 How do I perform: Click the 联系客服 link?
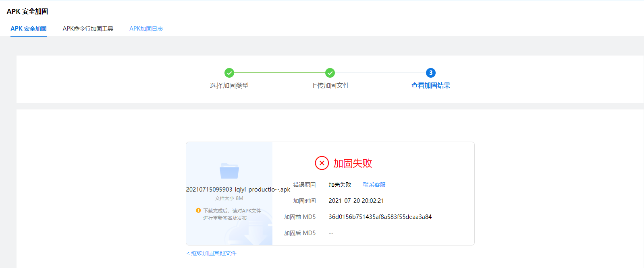[x=374, y=185]
